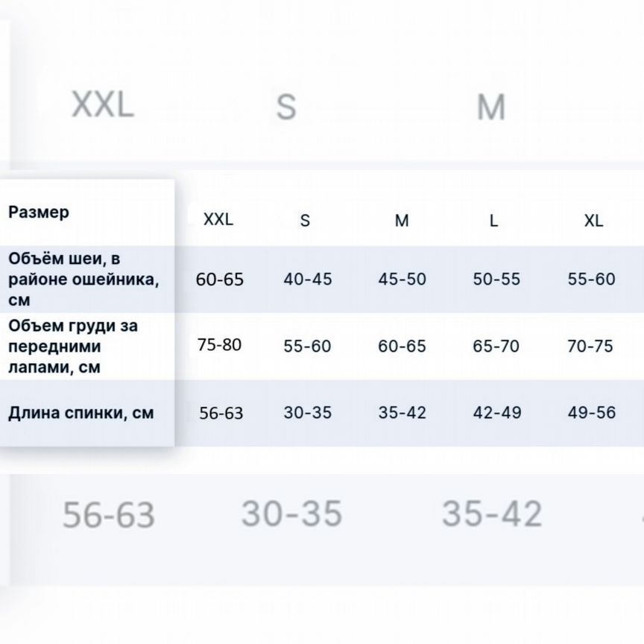Click the "Размер" row label

(39, 212)
